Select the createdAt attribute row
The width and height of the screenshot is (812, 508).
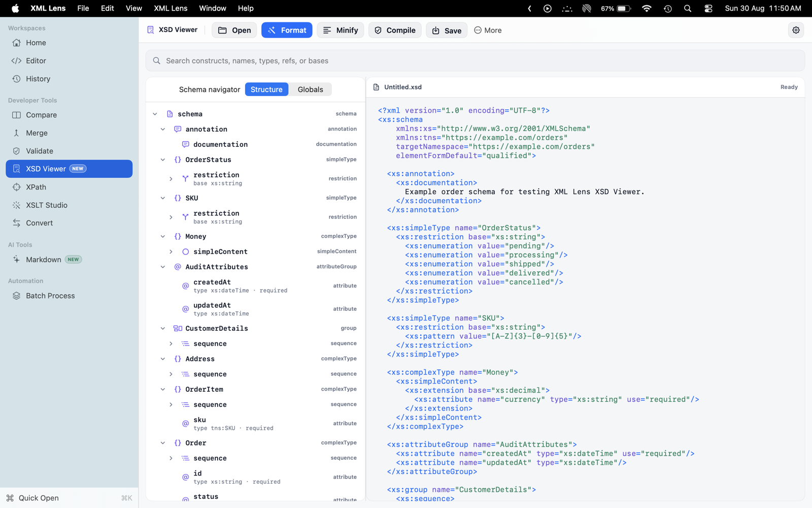(x=256, y=286)
